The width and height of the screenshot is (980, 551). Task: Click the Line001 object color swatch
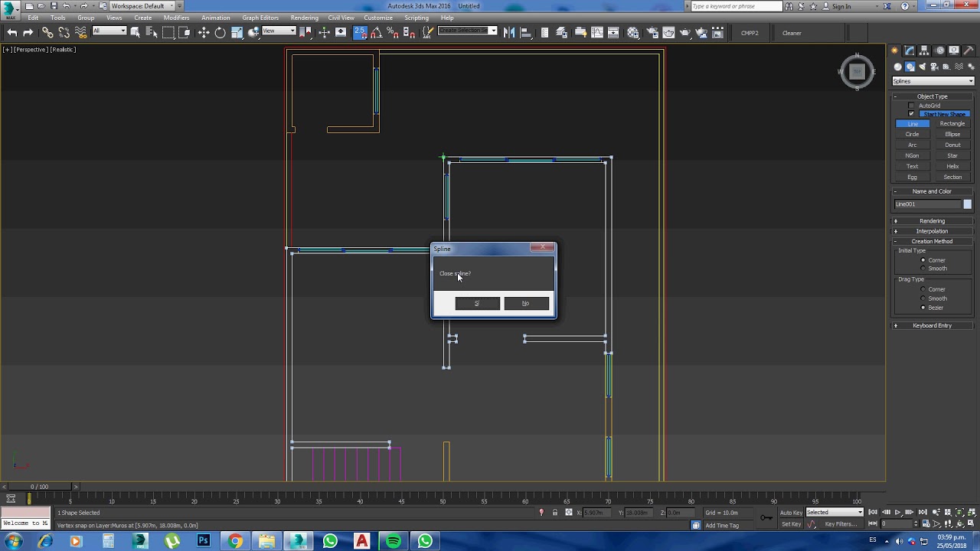click(968, 204)
